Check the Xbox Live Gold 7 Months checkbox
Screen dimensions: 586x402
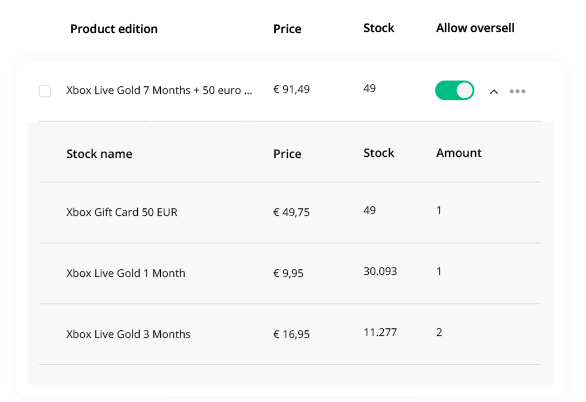pyautogui.click(x=45, y=91)
